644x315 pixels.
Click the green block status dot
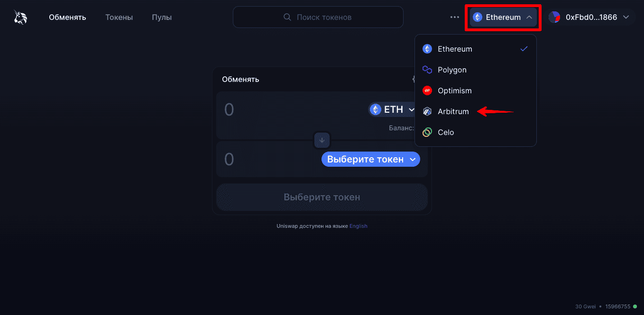[x=635, y=306]
